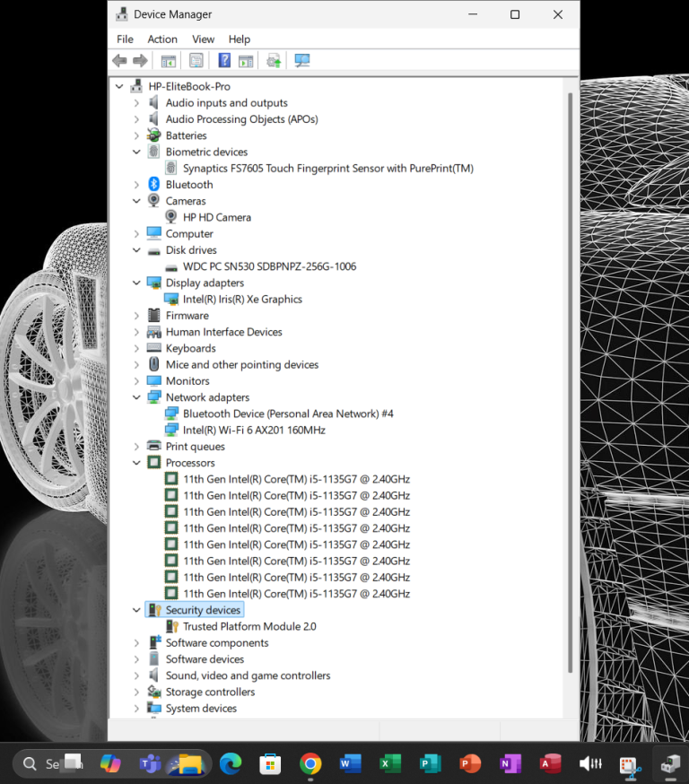Click Show/Hide console tree toolbar icon
The image size is (689, 784).
pyautogui.click(x=168, y=61)
